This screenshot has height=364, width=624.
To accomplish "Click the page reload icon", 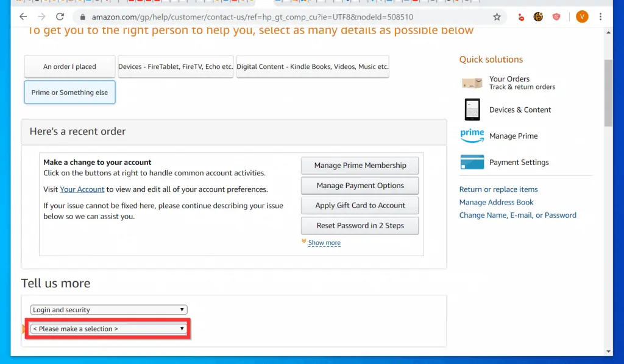I will pos(60,18).
